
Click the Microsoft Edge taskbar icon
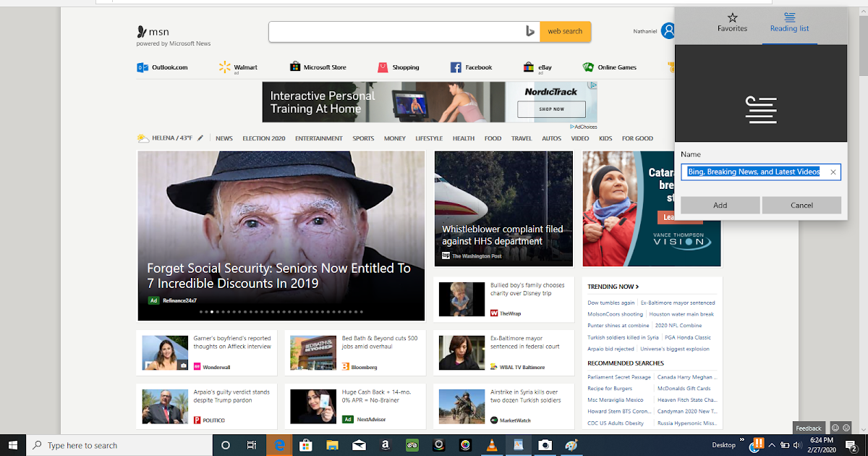pyautogui.click(x=278, y=445)
